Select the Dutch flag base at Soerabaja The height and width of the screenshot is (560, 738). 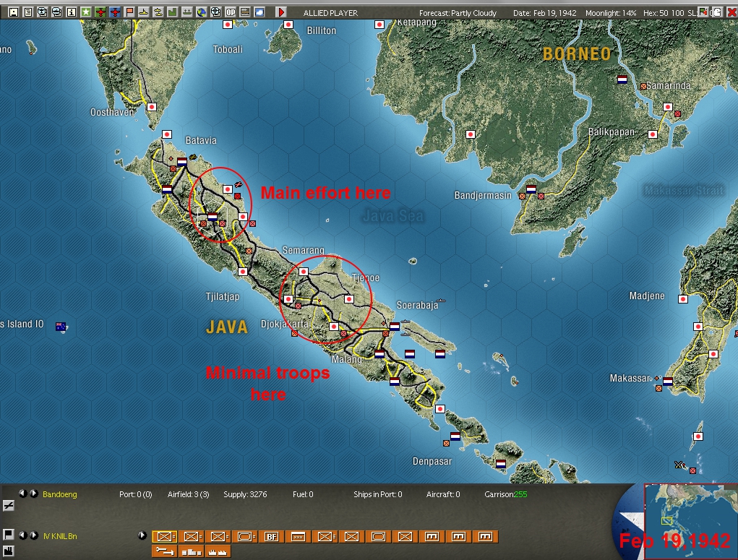(395, 326)
